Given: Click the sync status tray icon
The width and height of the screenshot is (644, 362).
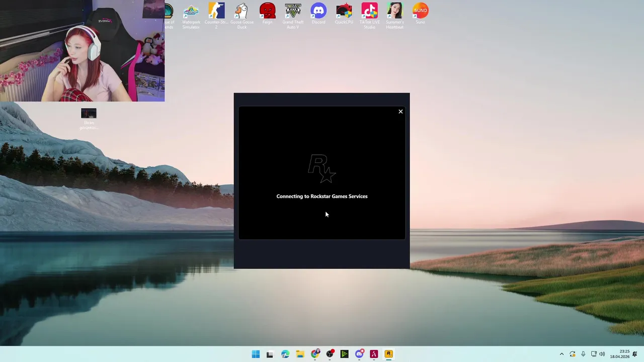Looking at the screenshot, I should (573, 354).
